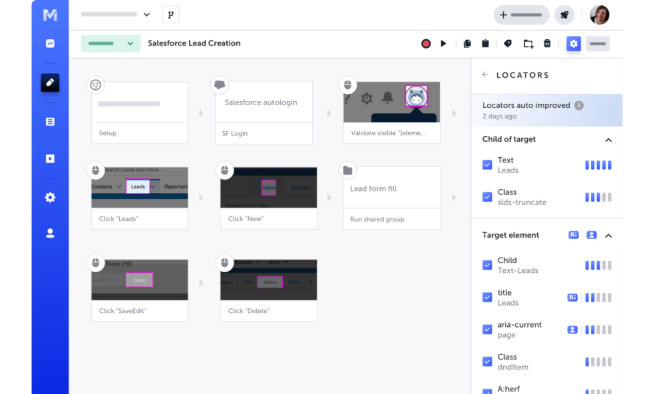Click the "Locators auto improved" text
Image resolution: width=650 pixels, height=394 pixels.
coord(526,105)
